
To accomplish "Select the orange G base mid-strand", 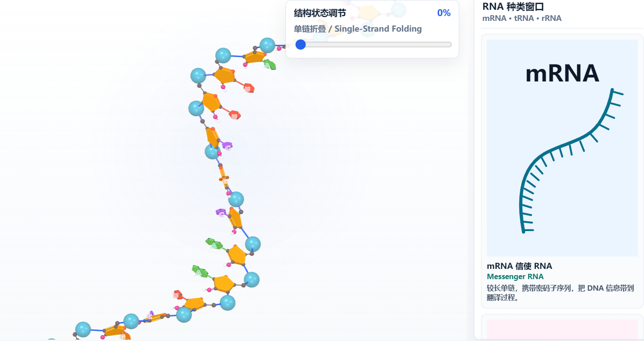I will pos(225,180).
